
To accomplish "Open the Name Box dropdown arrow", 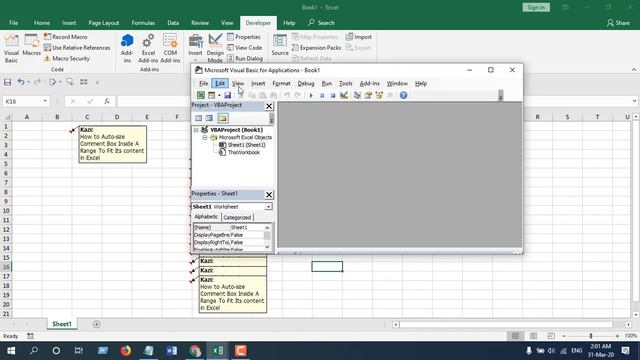I will 45,101.
